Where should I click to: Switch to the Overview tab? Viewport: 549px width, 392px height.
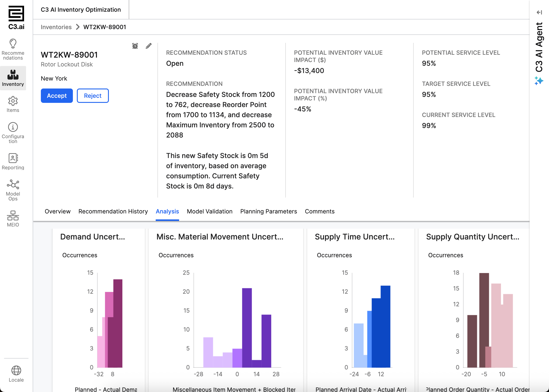pyautogui.click(x=57, y=211)
